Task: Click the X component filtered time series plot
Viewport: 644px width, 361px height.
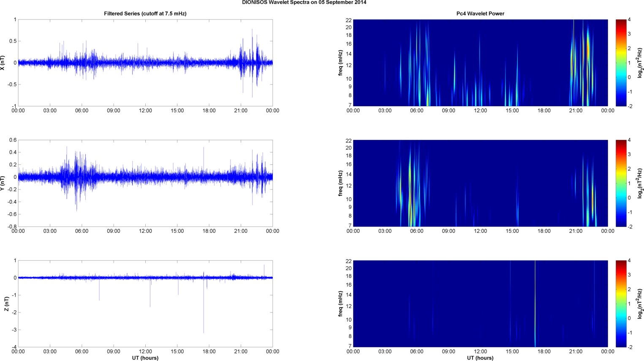Action: 145,63
